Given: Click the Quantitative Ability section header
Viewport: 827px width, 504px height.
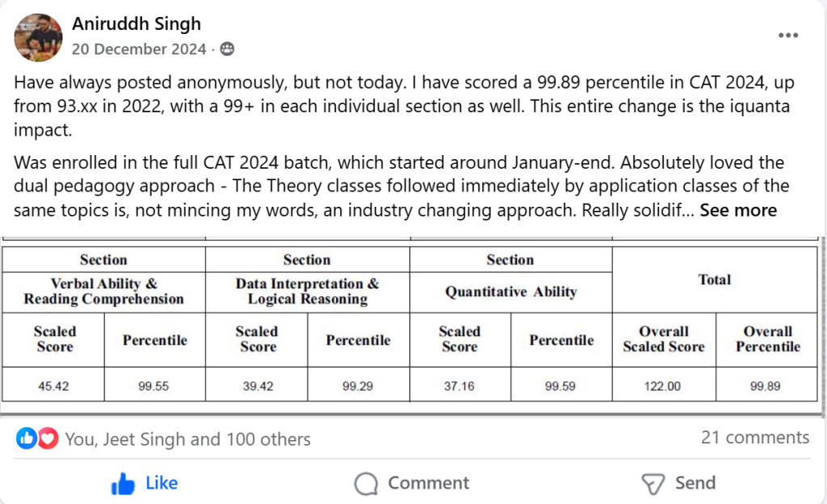Looking at the screenshot, I should click(x=510, y=292).
